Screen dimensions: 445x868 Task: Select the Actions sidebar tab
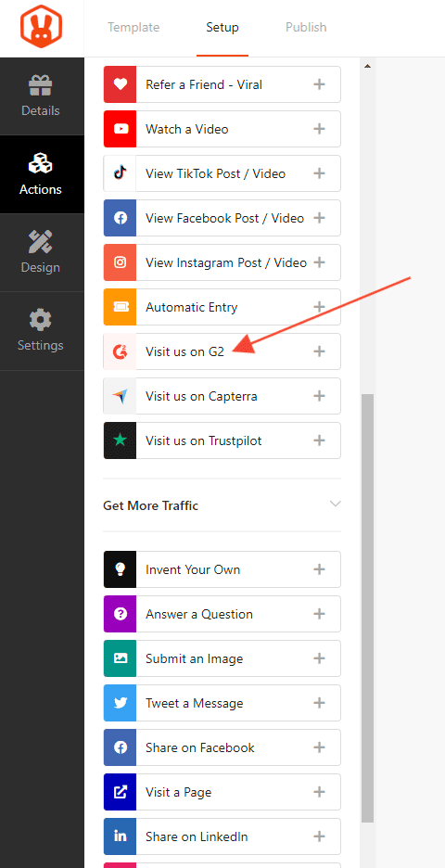point(41,174)
